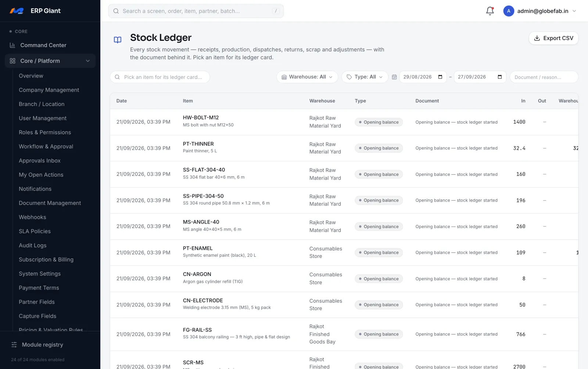The image size is (588, 369).
Task: Open Branch / Location page
Action: (x=42, y=104)
